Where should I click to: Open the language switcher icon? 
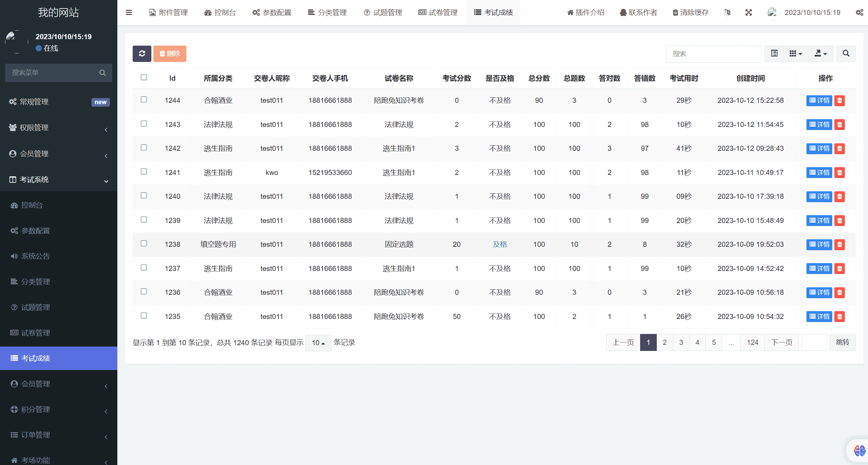tap(727, 12)
